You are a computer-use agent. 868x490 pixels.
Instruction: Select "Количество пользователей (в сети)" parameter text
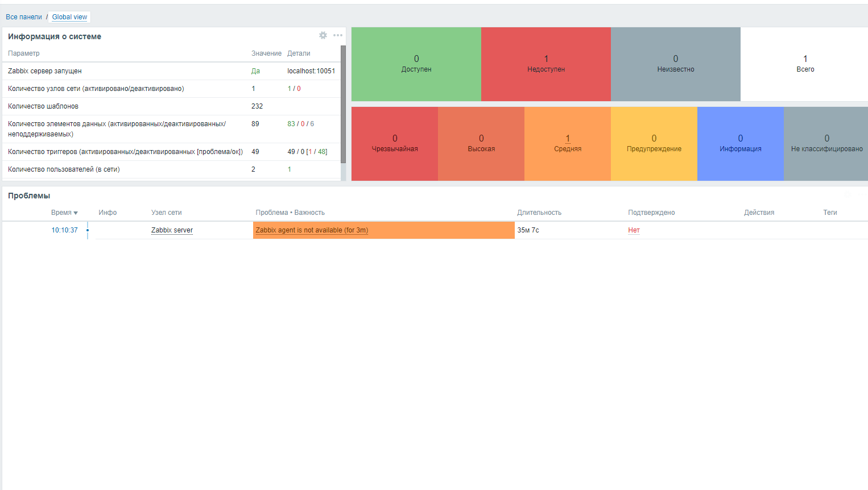pos(64,169)
